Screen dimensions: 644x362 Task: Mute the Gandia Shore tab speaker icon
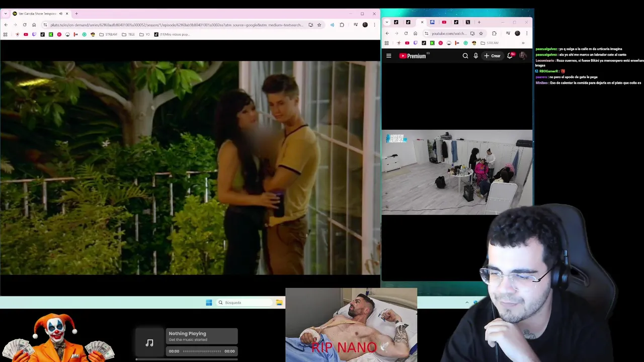61,14
